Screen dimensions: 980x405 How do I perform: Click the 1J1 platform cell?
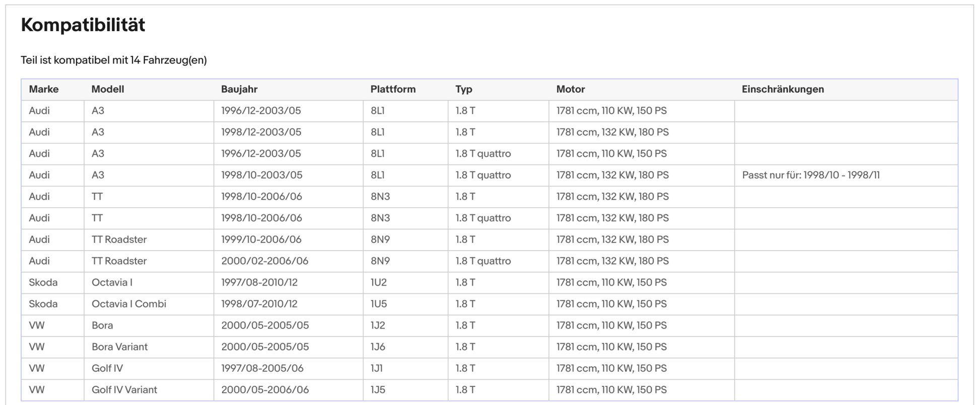click(377, 368)
